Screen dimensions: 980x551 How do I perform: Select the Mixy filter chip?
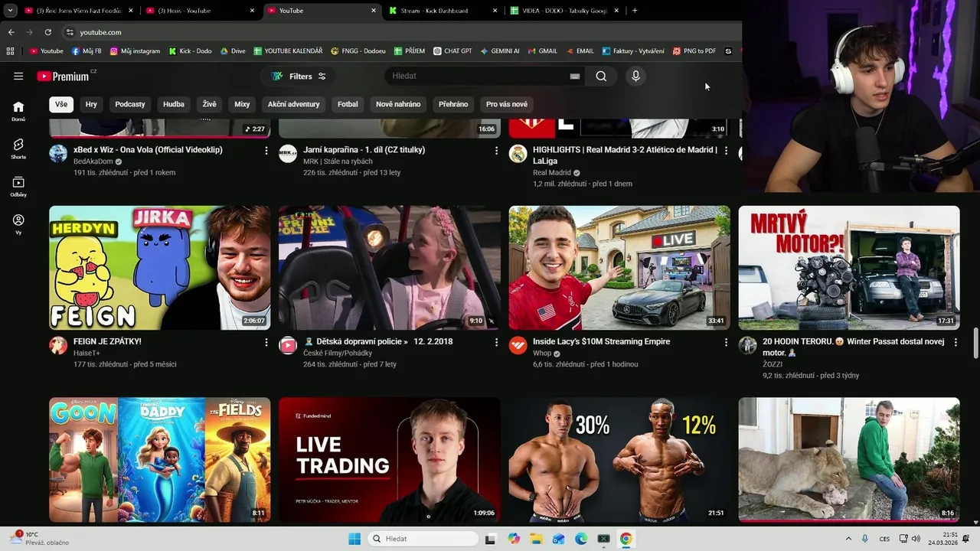pos(242,104)
